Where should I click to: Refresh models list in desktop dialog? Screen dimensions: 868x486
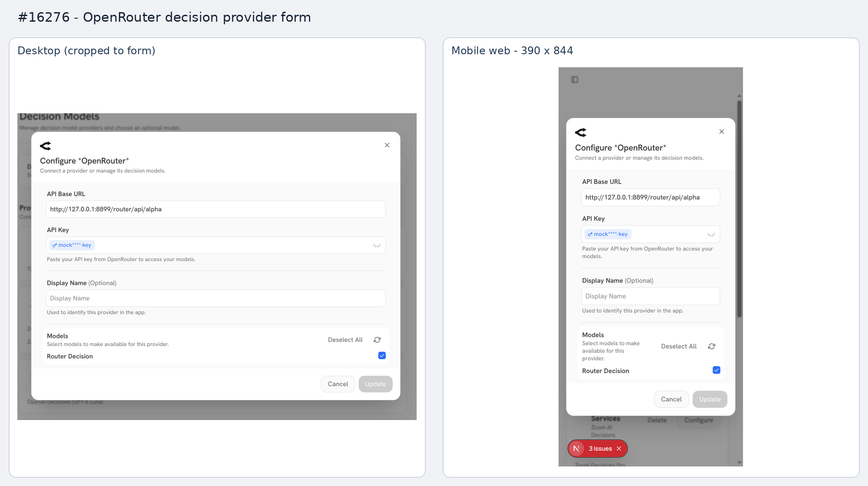(x=377, y=340)
